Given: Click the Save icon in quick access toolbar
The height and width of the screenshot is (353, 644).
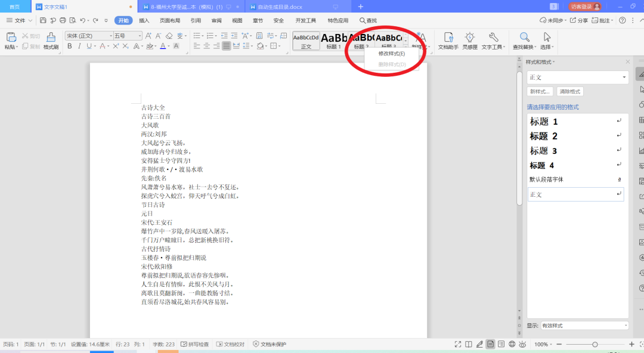Looking at the screenshot, I should pyautogui.click(x=43, y=20).
